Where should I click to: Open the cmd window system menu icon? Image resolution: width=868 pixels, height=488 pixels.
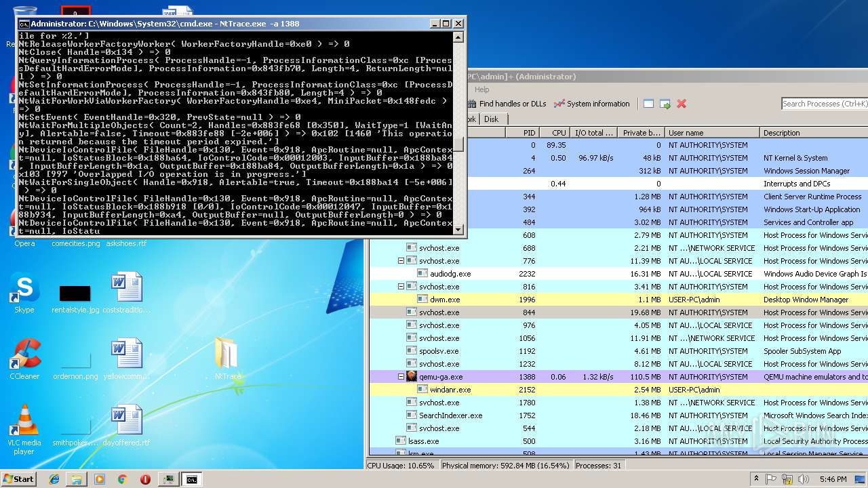[24, 23]
